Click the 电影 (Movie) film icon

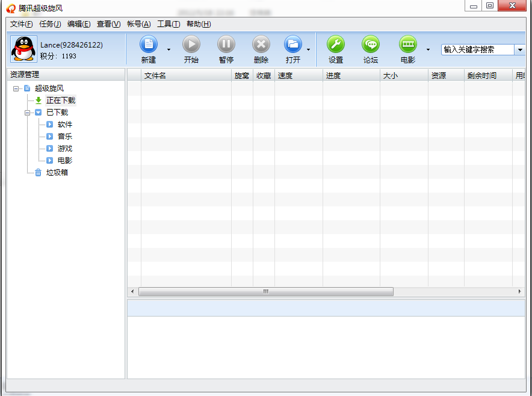(x=408, y=45)
